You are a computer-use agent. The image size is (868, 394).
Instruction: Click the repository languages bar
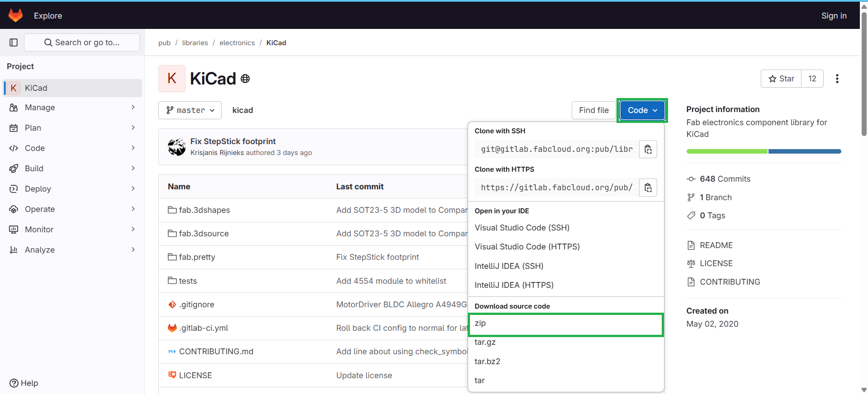pyautogui.click(x=764, y=151)
